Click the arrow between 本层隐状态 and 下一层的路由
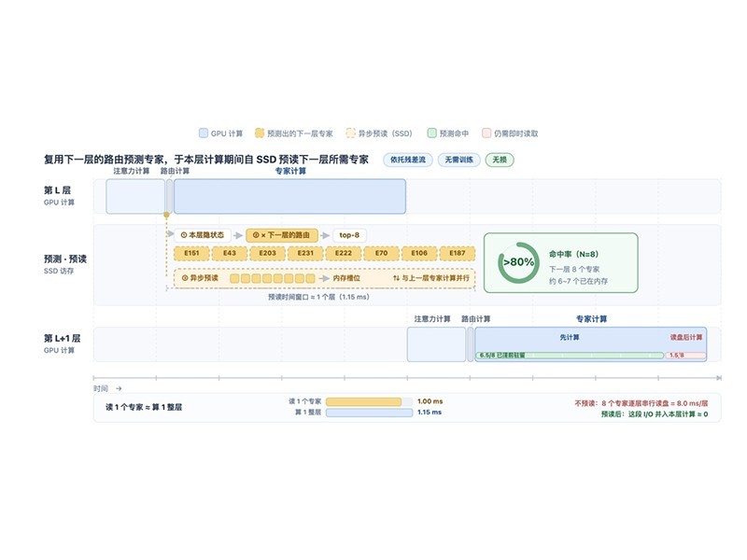 (238, 235)
